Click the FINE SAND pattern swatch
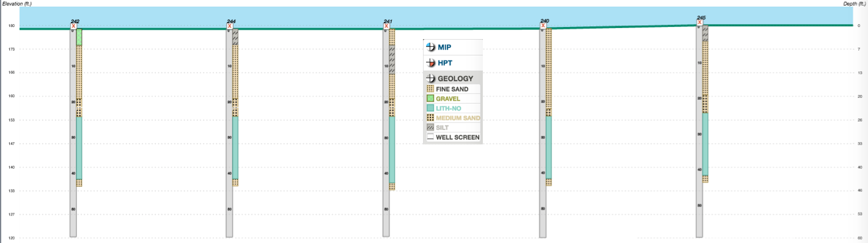The height and width of the screenshot is (243, 868). [430, 89]
